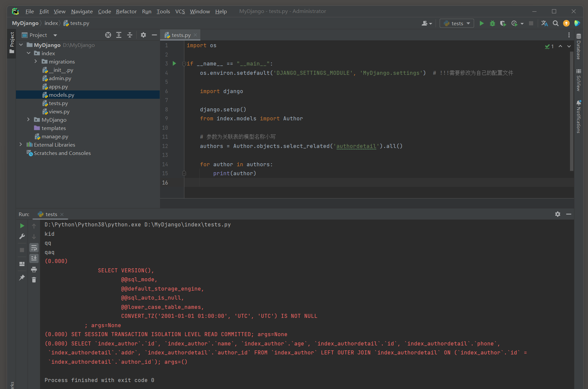The image size is (588, 389).
Task: Open the Notifications side panel
Action: pyautogui.click(x=579, y=116)
